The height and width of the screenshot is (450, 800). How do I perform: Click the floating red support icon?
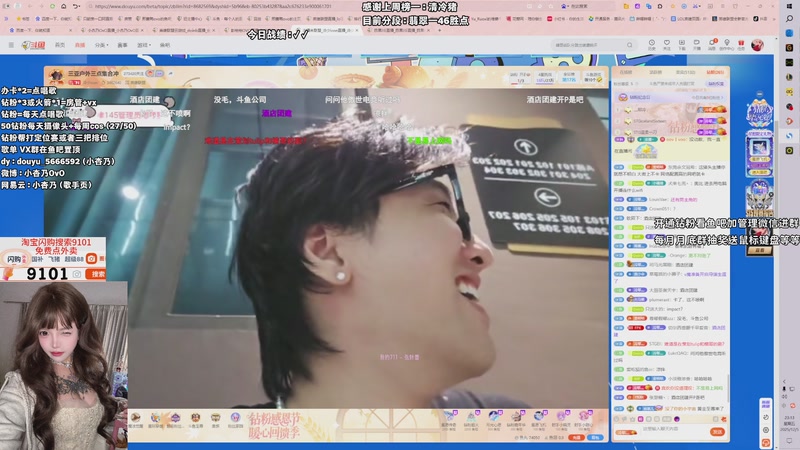point(766,443)
